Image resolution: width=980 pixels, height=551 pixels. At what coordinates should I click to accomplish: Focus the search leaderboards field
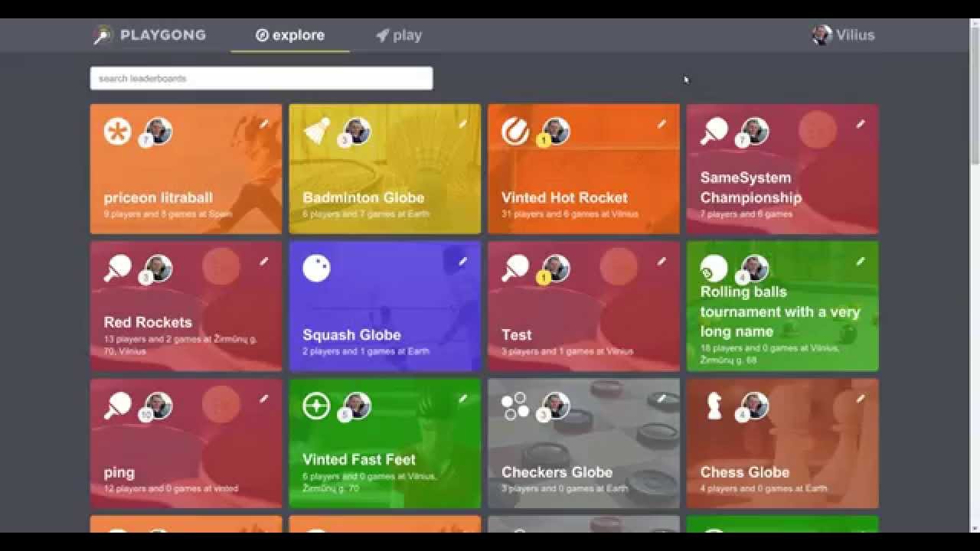[x=261, y=78]
